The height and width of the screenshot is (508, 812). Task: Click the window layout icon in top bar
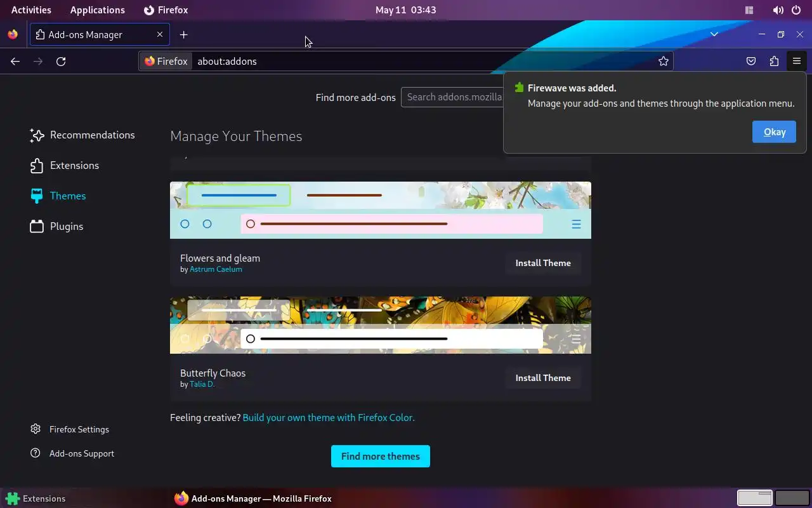click(749, 10)
